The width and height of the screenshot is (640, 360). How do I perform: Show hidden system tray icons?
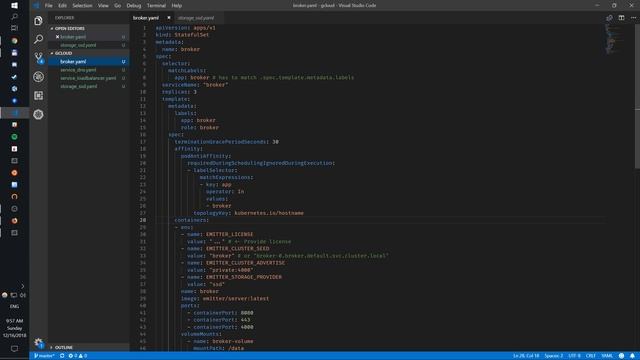point(22,286)
